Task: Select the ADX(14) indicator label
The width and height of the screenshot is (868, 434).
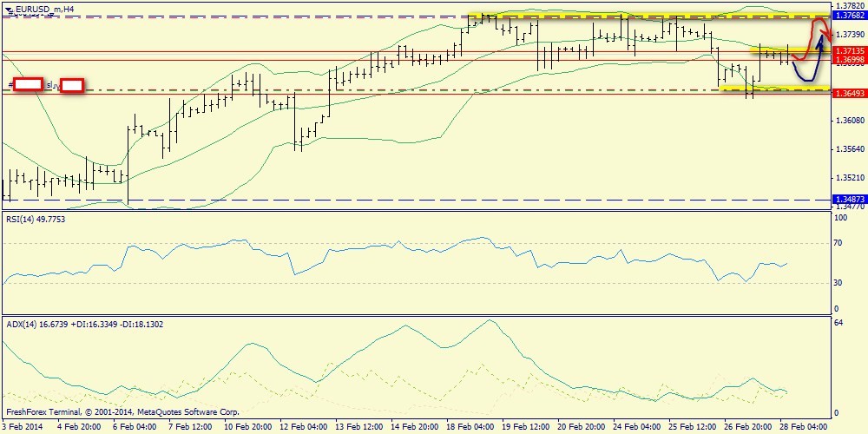Action: pos(84,324)
